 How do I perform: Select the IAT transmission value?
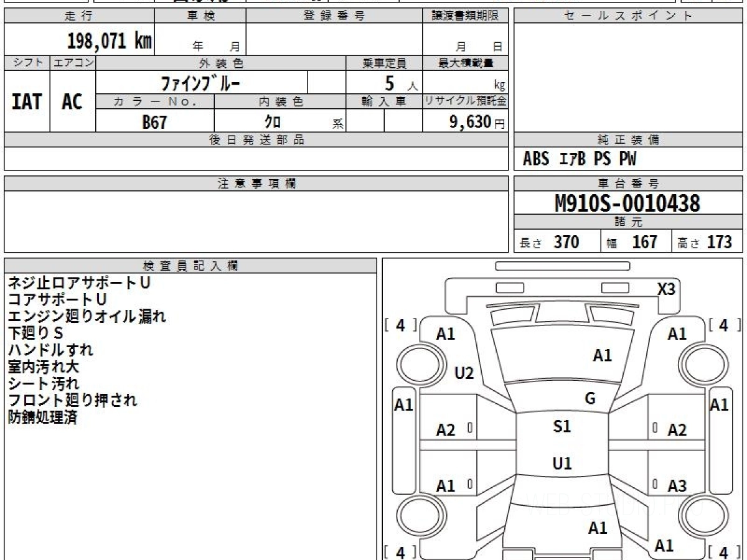coord(27,101)
